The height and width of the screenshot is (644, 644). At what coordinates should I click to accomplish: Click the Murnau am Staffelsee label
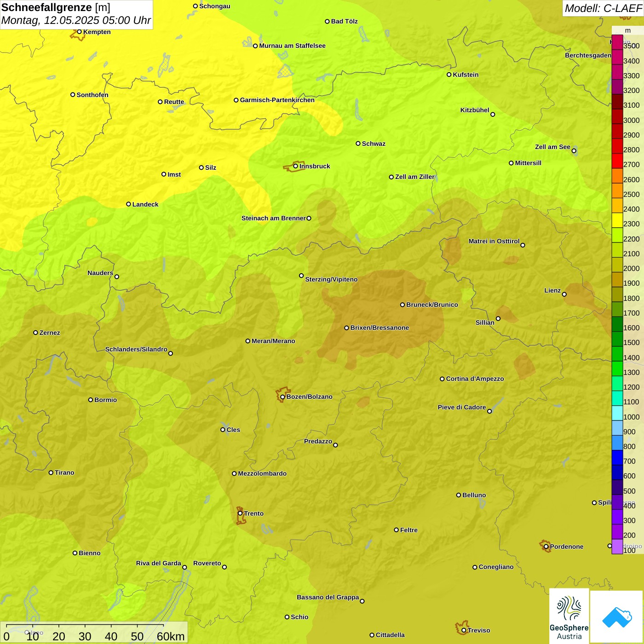tap(292, 46)
